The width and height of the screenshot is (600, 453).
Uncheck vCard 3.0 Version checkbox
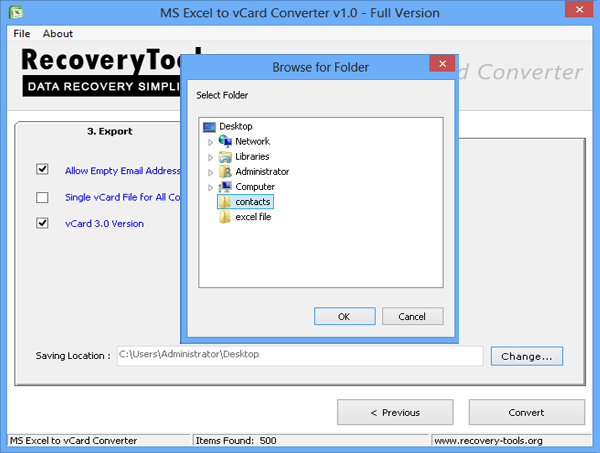42,223
